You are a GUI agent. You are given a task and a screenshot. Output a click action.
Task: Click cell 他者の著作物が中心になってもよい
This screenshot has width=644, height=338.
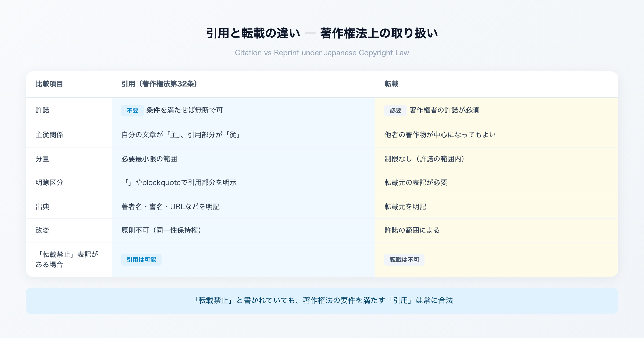[x=440, y=135]
